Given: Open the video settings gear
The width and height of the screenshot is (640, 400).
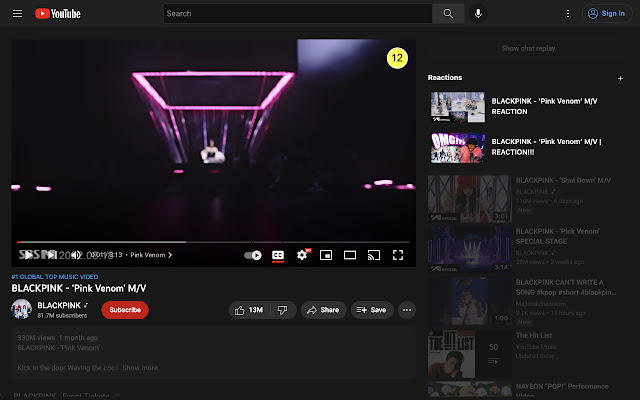Looking at the screenshot, I should click(x=302, y=255).
